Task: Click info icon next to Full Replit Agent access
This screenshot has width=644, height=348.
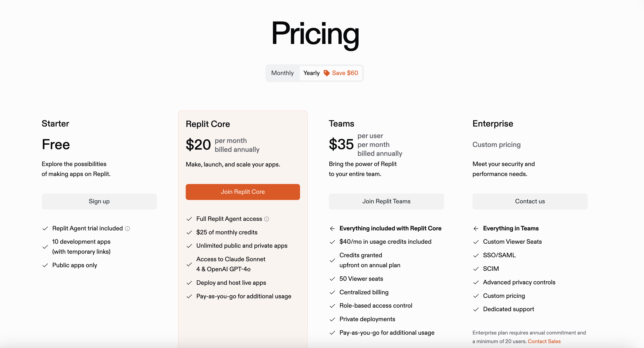Action: click(x=267, y=219)
